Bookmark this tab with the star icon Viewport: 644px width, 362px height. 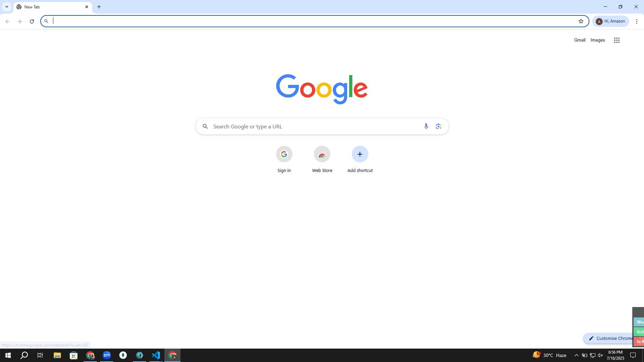point(581,21)
